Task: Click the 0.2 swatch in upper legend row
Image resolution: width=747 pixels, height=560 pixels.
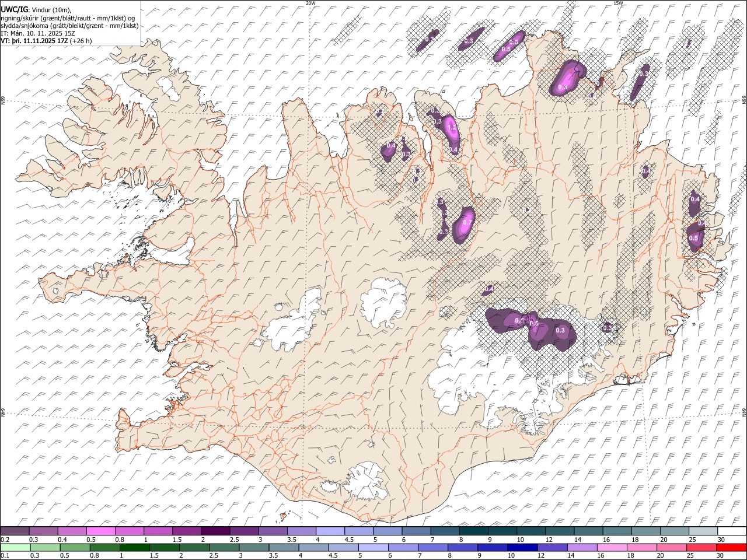Action: click(x=15, y=531)
